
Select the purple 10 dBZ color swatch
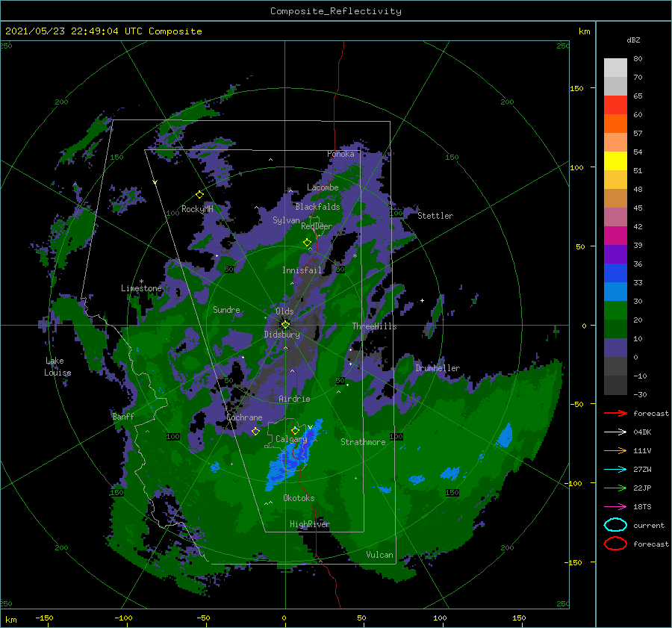615,348
